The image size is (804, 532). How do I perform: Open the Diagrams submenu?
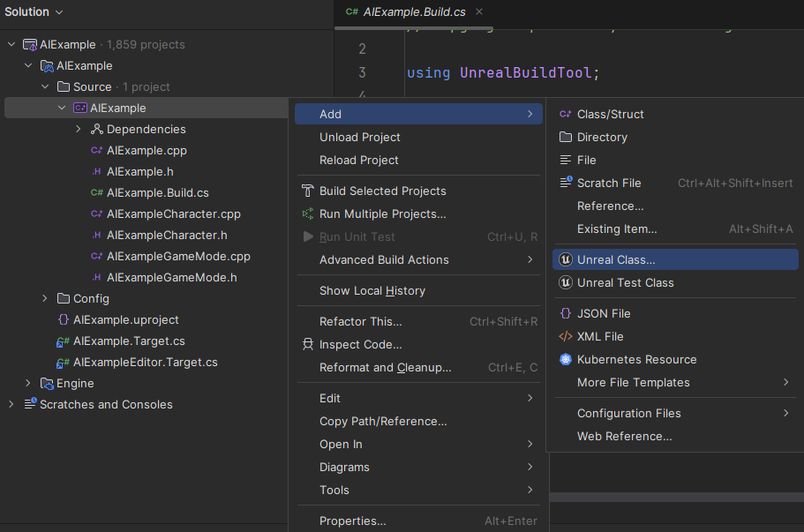418,467
